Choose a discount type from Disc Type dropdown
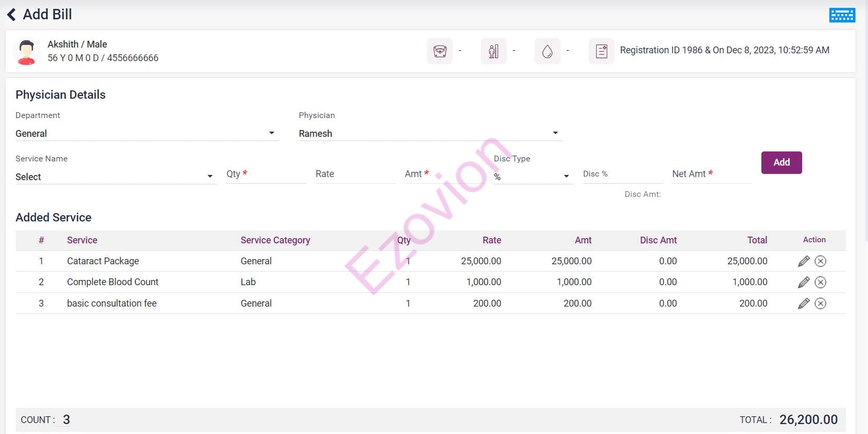868x434 pixels. [x=533, y=177]
